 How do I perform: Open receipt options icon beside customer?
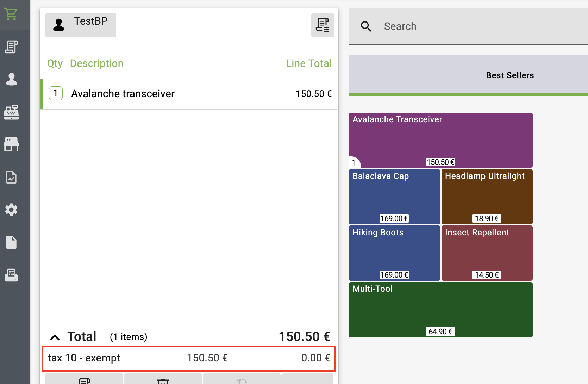coord(323,25)
